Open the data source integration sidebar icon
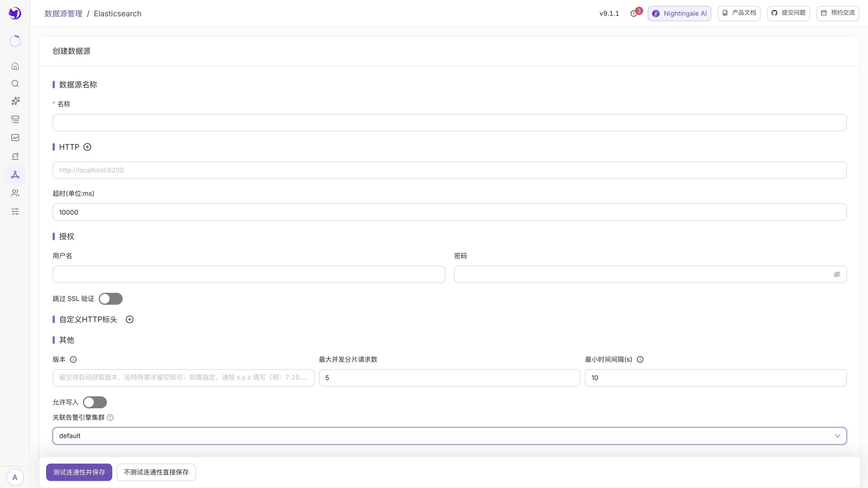 pyautogui.click(x=15, y=174)
